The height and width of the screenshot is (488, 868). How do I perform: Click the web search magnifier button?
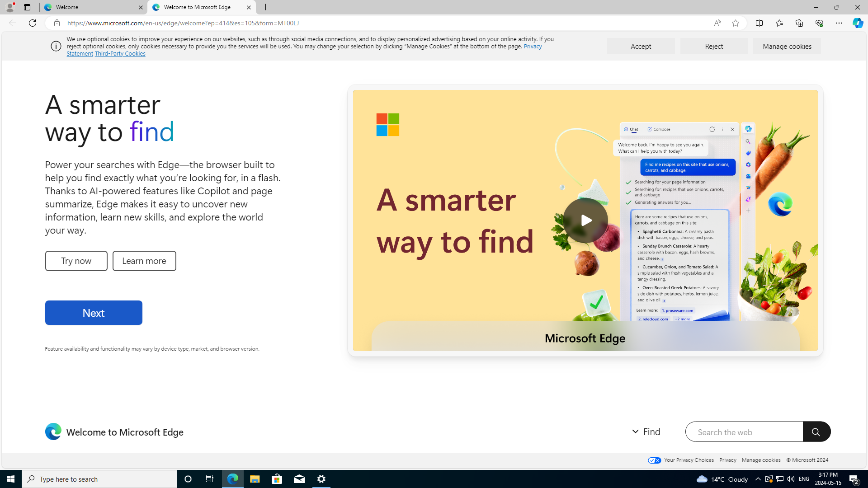click(816, 432)
